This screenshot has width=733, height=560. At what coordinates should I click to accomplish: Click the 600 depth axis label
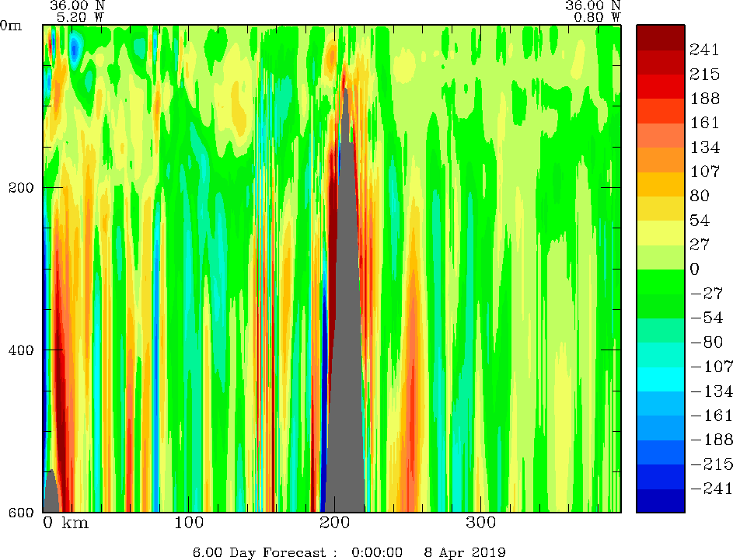[21, 513]
